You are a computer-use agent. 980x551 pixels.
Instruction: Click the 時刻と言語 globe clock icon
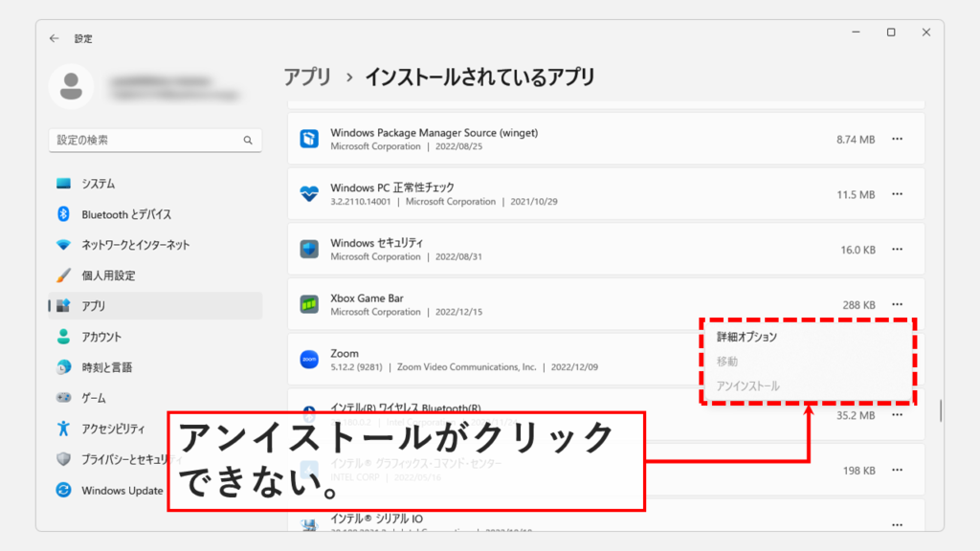63,367
